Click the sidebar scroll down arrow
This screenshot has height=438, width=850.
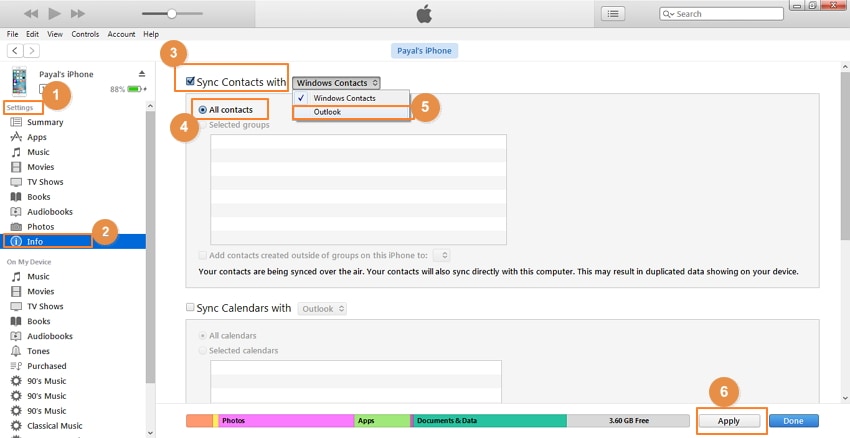click(x=151, y=433)
